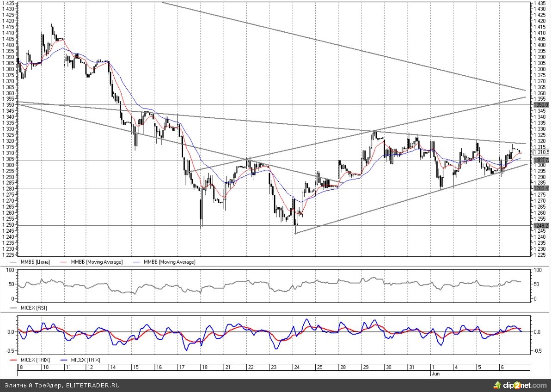The width and height of the screenshot is (551, 392).
Task: Select the red MICEX [TRIX] legend entry
Action: [33, 359]
